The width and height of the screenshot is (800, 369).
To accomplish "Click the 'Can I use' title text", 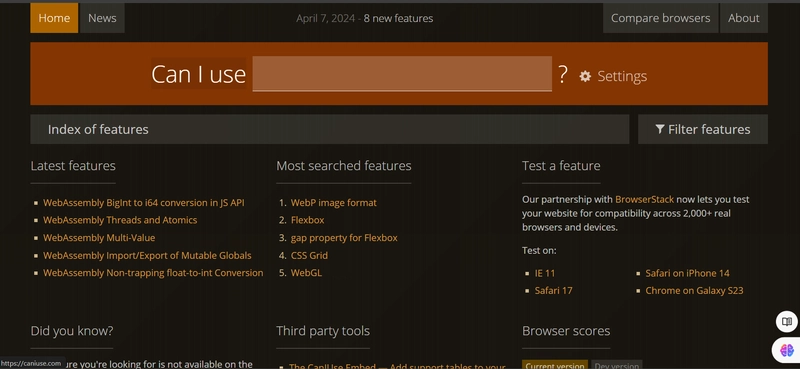I will click(x=198, y=74).
